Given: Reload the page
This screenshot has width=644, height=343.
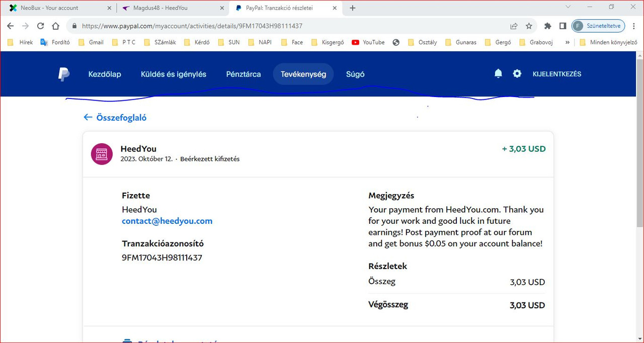Looking at the screenshot, I should pyautogui.click(x=40, y=26).
